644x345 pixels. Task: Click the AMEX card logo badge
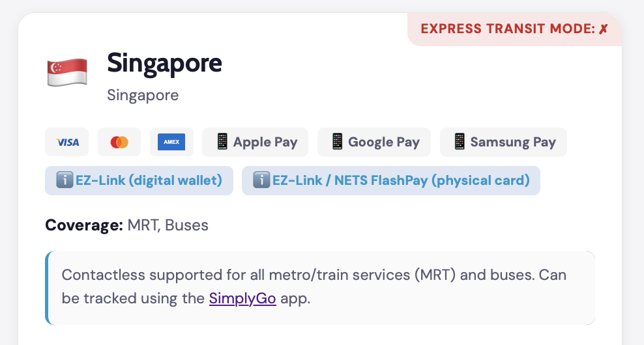[171, 142]
